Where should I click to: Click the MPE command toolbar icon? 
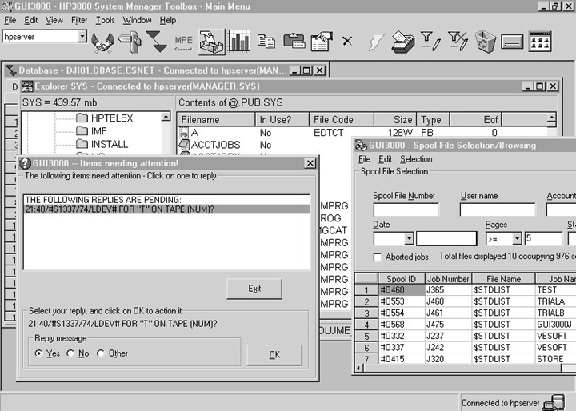point(183,42)
